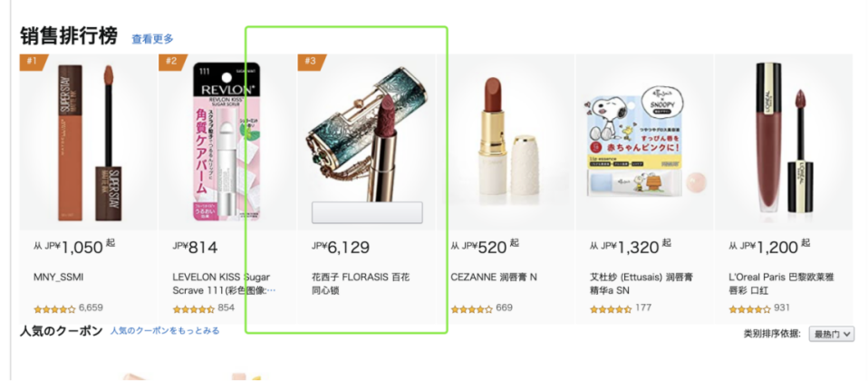Open the 最热门 sort dropdown
Screen dimensions: 868x381
point(832,334)
